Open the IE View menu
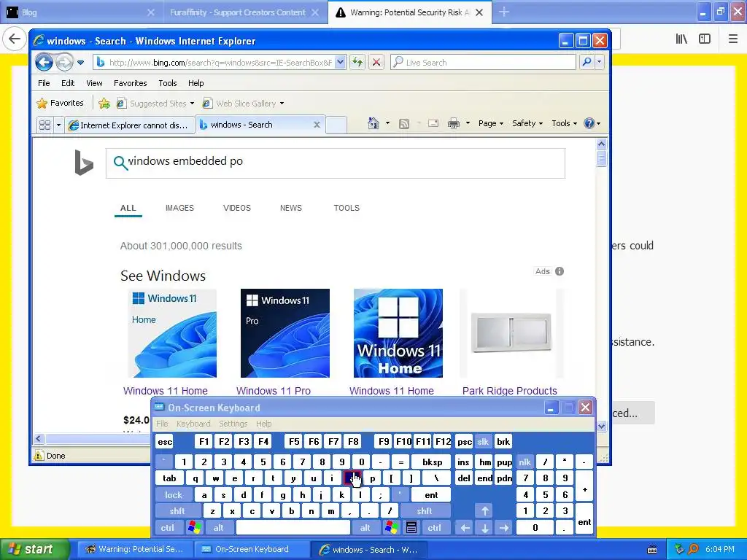The width and height of the screenshot is (747, 560). (x=94, y=83)
